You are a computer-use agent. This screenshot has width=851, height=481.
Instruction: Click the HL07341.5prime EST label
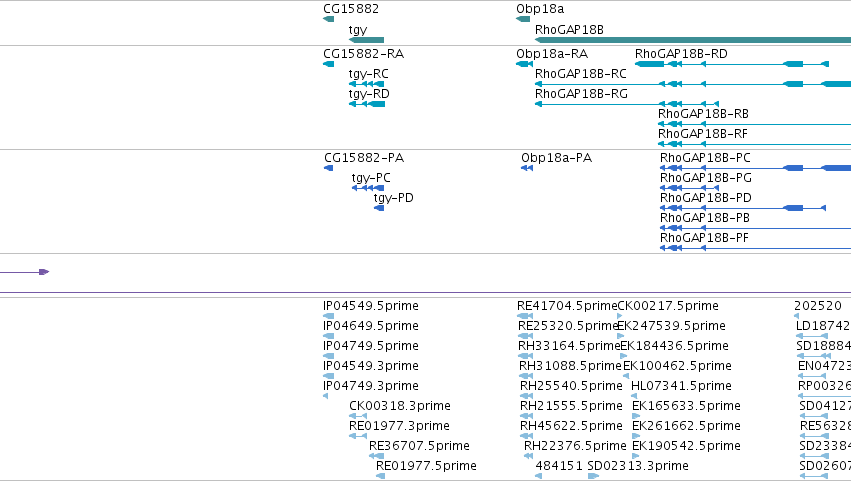pyautogui.click(x=681, y=386)
